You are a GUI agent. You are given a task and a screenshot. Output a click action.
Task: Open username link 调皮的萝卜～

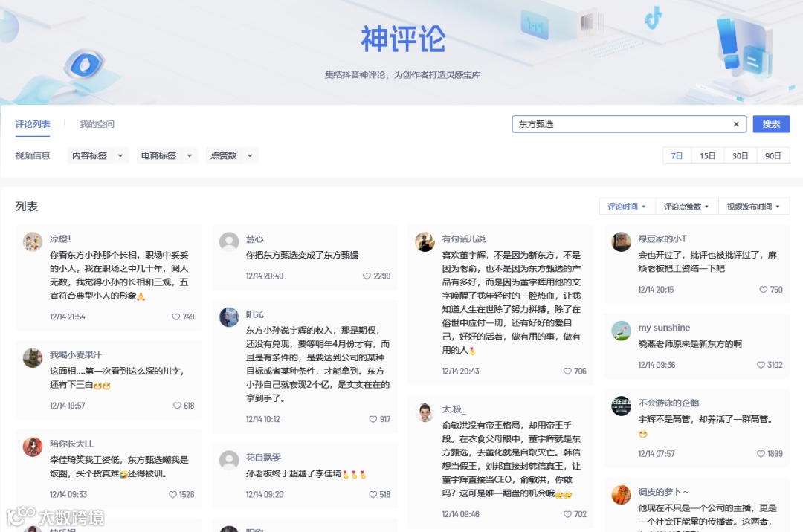(x=664, y=492)
